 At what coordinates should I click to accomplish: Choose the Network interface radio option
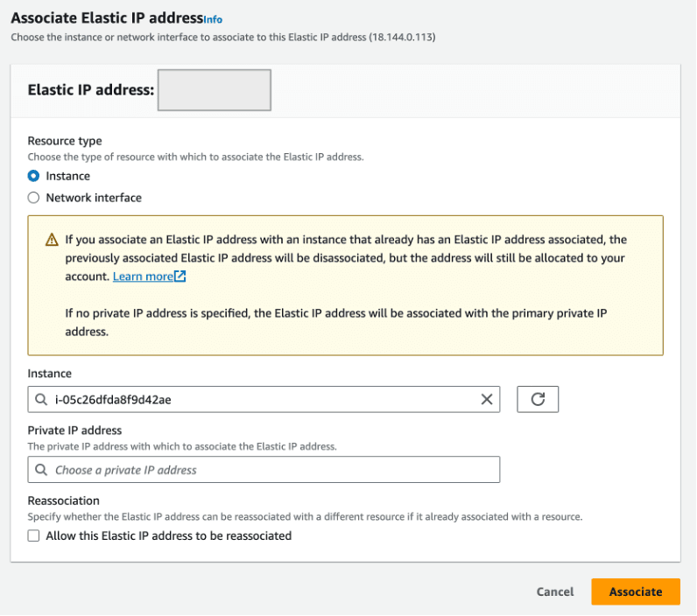pyautogui.click(x=34, y=198)
